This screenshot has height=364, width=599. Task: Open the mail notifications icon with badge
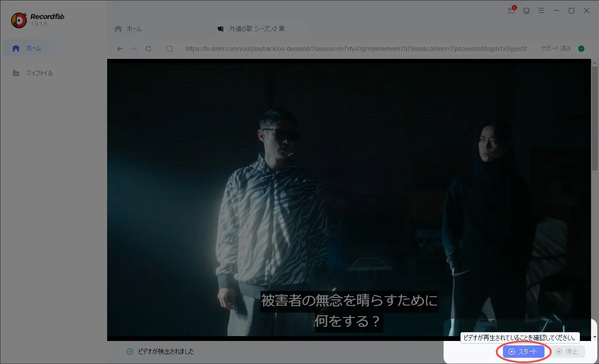[x=512, y=11]
